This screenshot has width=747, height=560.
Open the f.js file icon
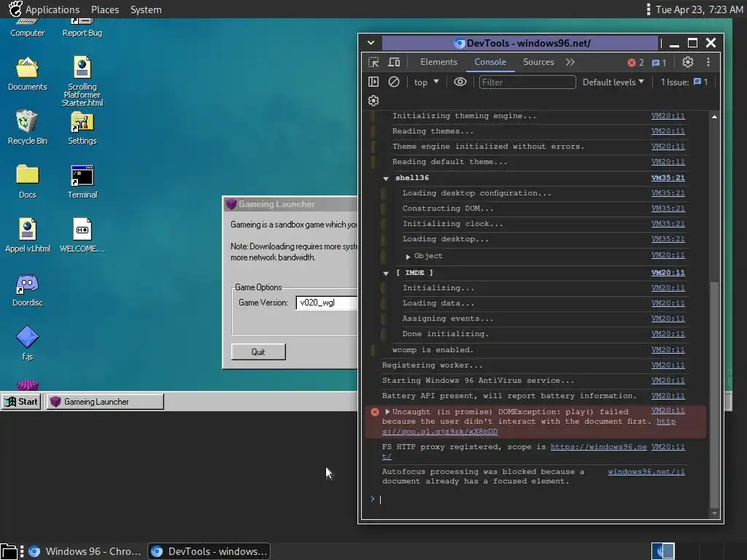27,343
